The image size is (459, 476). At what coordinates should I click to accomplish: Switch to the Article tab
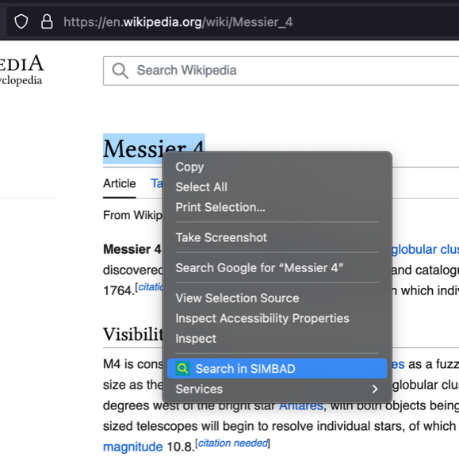120,184
